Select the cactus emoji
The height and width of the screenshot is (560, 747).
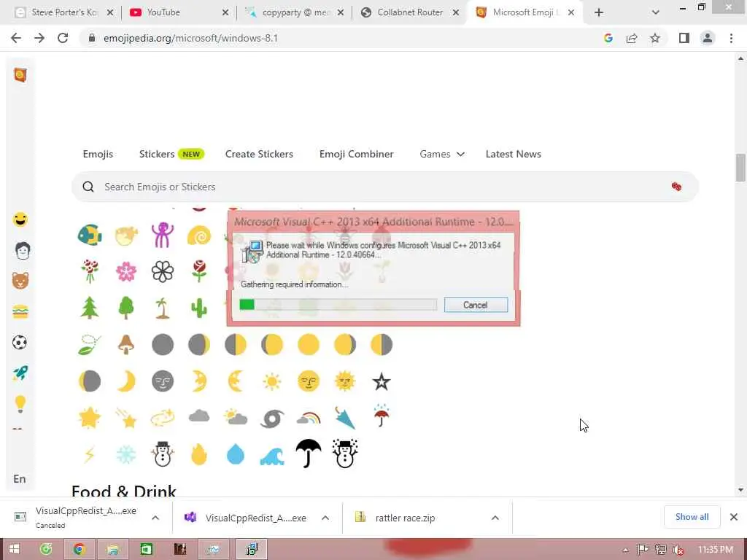tap(199, 308)
